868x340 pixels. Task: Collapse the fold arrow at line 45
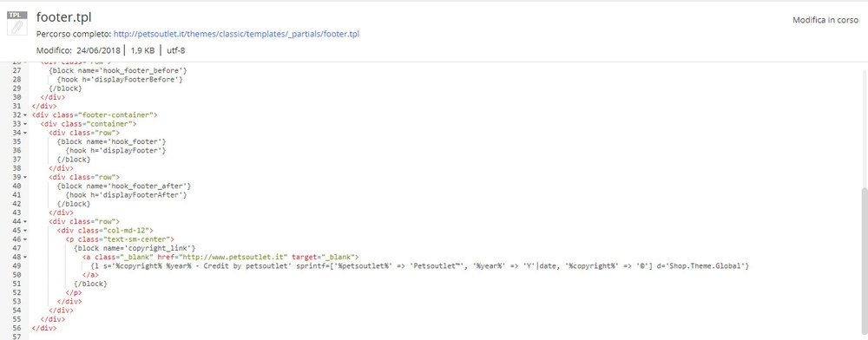(x=25, y=230)
